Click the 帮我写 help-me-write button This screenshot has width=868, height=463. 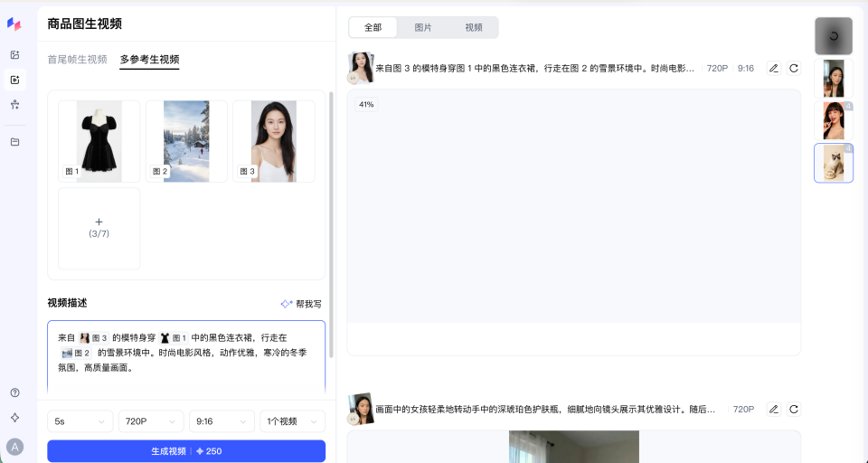click(301, 304)
